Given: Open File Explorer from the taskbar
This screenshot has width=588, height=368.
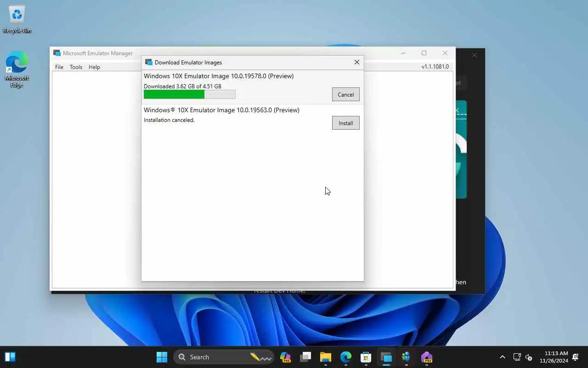Looking at the screenshot, I should click(326, 357).
